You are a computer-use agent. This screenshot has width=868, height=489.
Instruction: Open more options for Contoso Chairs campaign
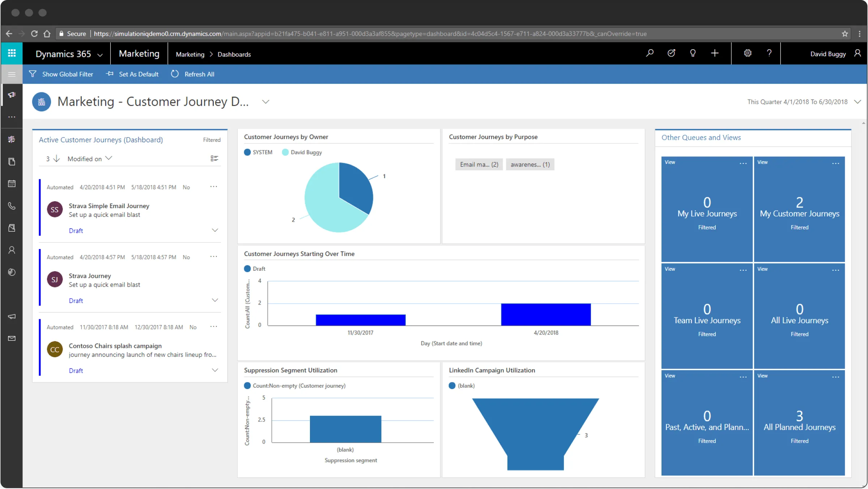(x=214, y=327)
